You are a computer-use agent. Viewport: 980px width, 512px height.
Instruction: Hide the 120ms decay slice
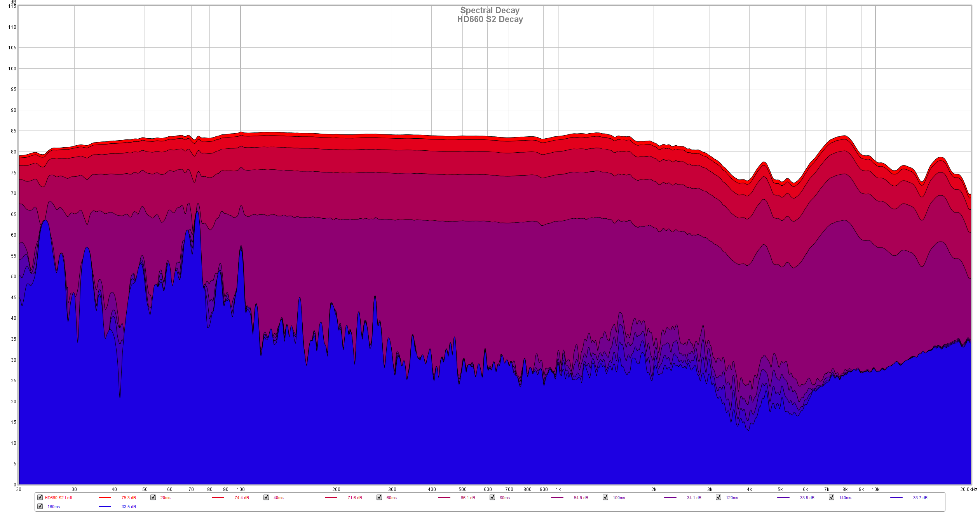(718, 497)
